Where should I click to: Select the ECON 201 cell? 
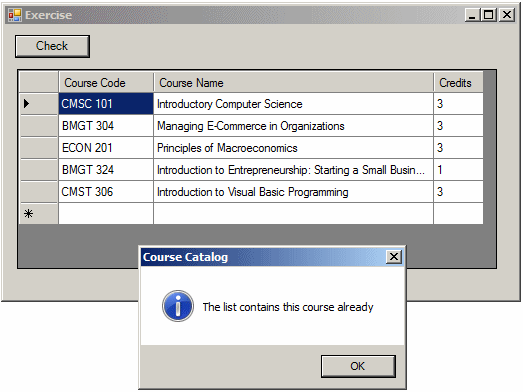(x=106, y=148)
